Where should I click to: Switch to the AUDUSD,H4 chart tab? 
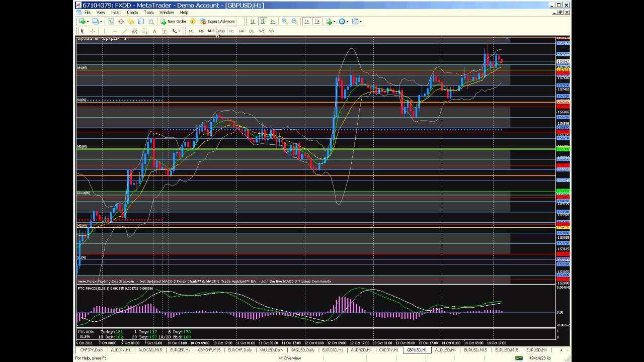(445, 350)
